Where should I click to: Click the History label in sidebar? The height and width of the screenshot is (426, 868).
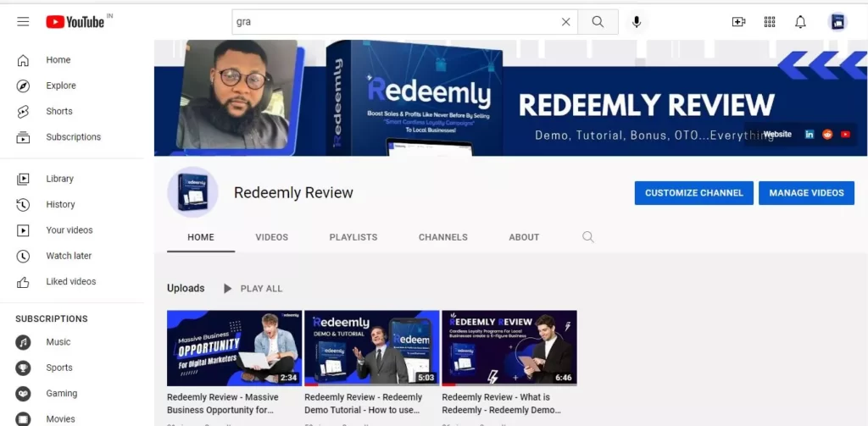click(60, 205)
